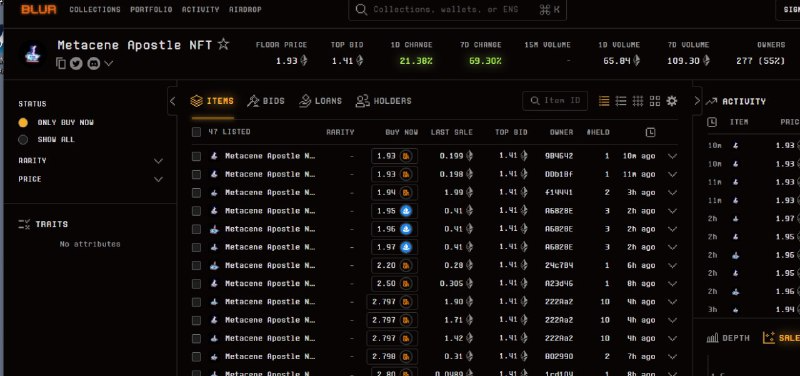This screenshot has height=376, width=800.
Task: Focus the collections, wallets or ENS search box
Action: click(457, 10)
